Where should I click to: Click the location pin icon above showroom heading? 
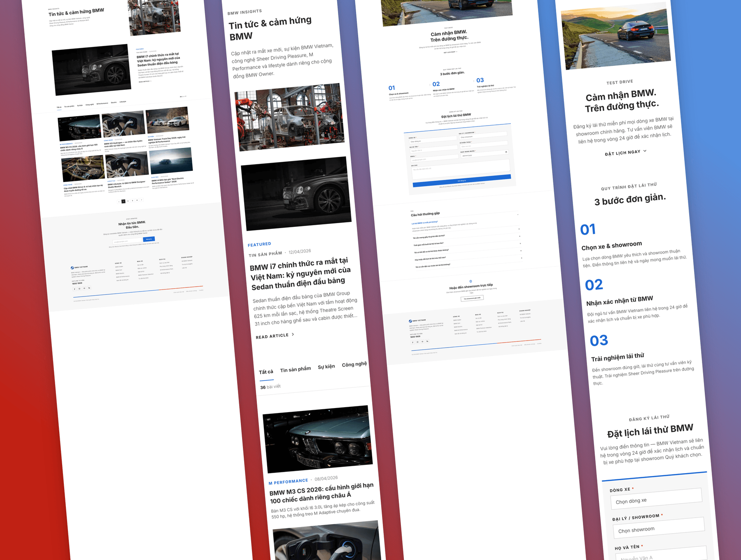tap(471, 282)
